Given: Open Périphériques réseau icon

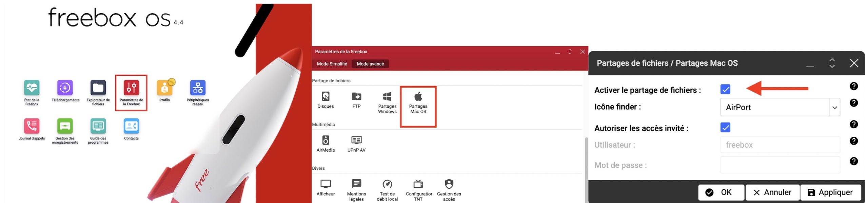Looking at the screenshot, I should [x=198, y=88].
